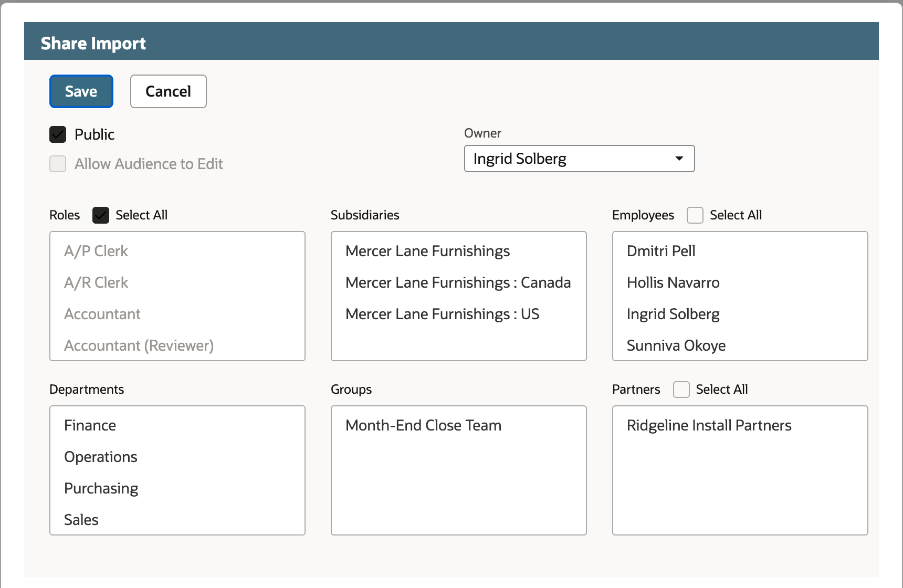The height and width of the screenshot is (588, 903).
Task: Toggle Roles Select All checkbox
Action: [x=101, y=215]
